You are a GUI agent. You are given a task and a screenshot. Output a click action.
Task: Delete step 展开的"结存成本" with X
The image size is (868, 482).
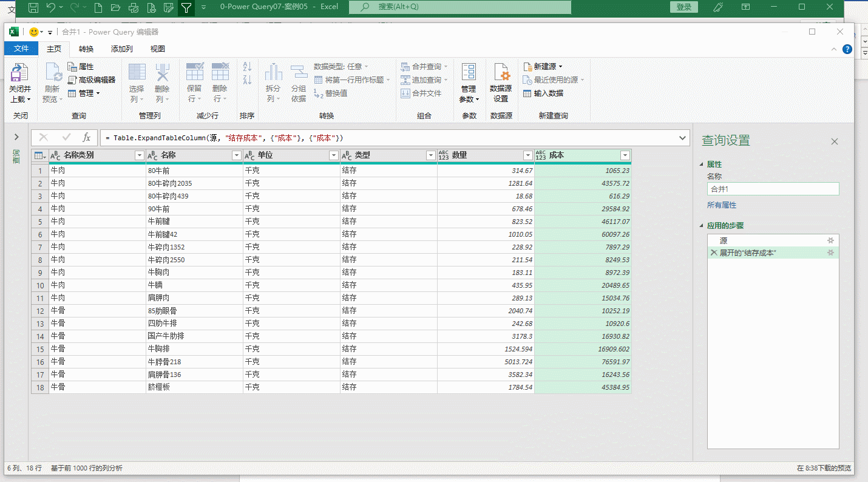[714, 253]
